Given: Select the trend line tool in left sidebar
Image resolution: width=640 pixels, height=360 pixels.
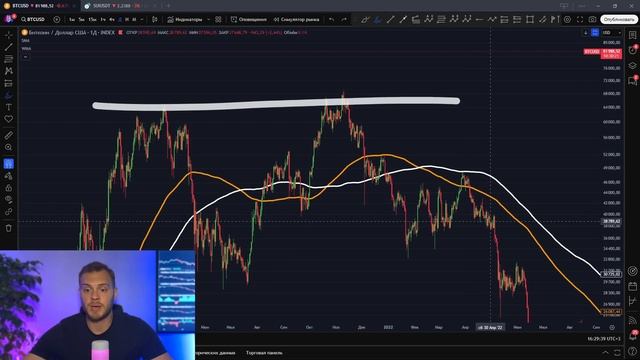Looking at the screenshot, I should click(9, 47).
